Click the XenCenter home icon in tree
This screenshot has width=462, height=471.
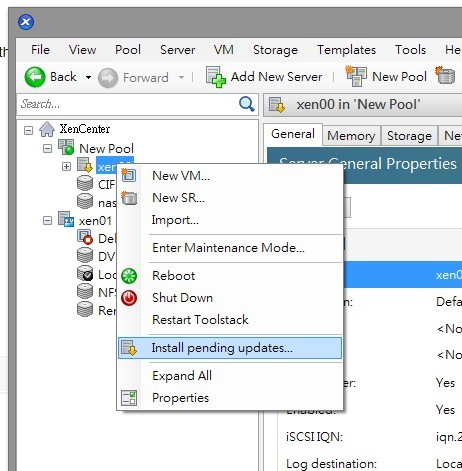point(47,129)
